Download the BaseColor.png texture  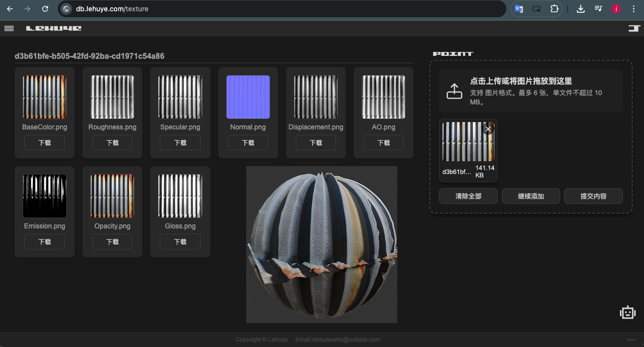(x=45, y=143)
